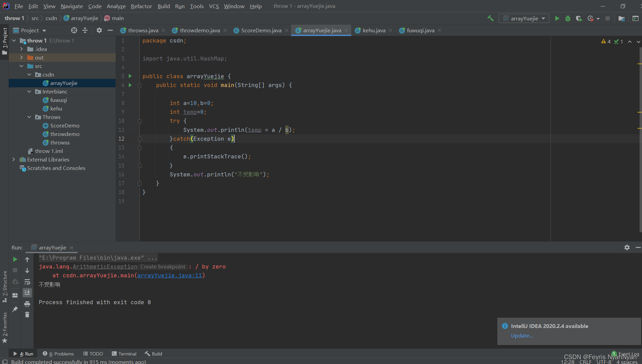
Task: Switch to the ScoreDemo.java tab
Action: [261, 30]
